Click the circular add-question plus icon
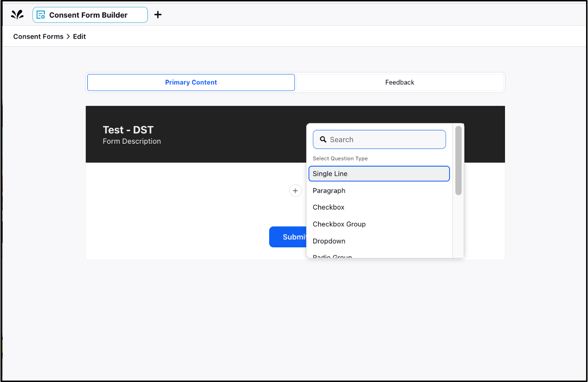The height and width of the screenshot is (382, 588). (295, 191)
